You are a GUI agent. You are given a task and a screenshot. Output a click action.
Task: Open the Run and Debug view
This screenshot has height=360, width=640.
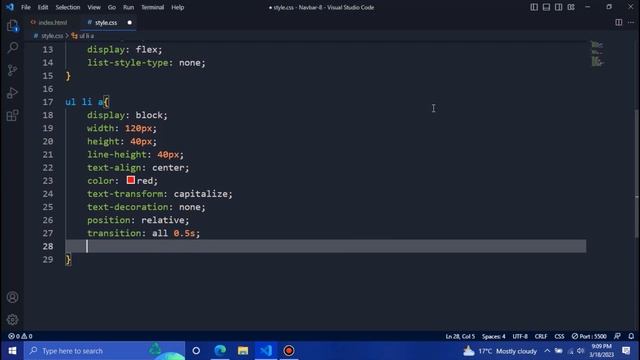pos(13,93)
